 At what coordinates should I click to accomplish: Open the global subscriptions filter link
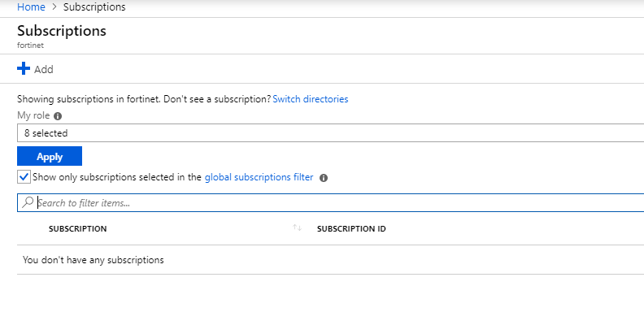[259, 177]
